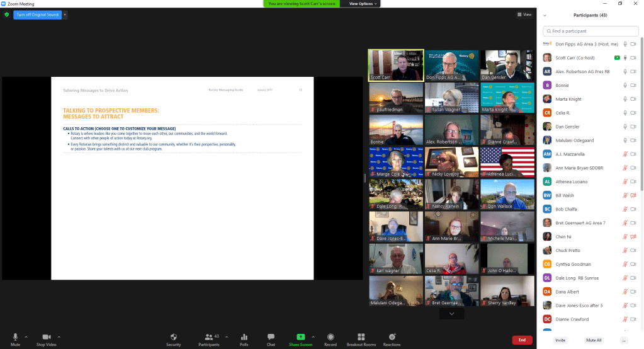The image size is (644, 349).
Task: Click the red End meeting button
Action: coord(521,340)
